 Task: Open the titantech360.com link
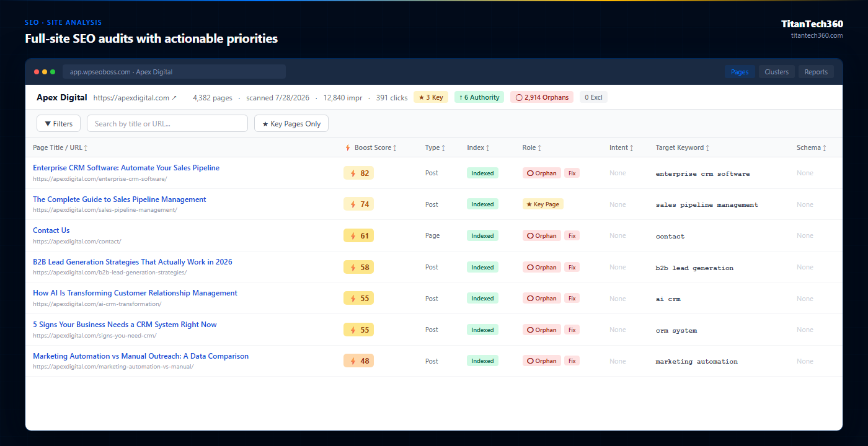tap(817, 35)
